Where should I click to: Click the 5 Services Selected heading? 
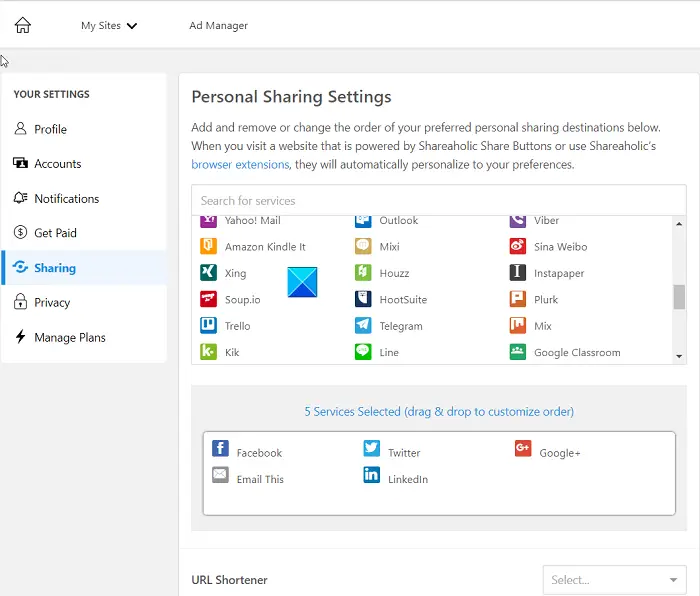(x=439, y=411)
